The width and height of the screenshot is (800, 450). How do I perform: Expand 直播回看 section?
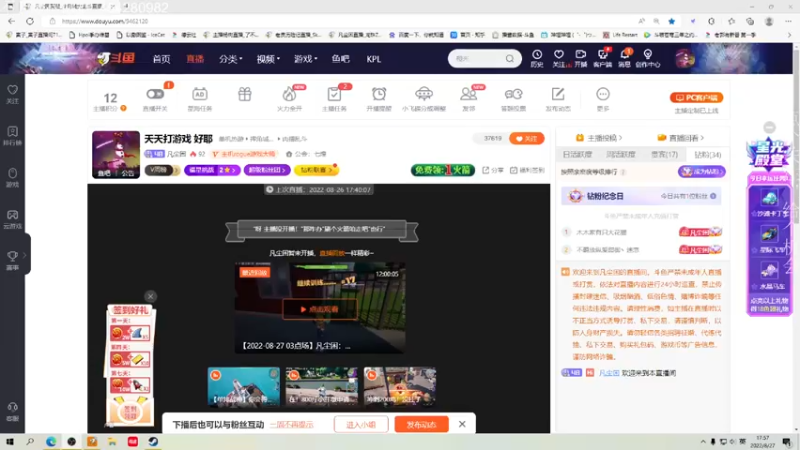point(681,138)
